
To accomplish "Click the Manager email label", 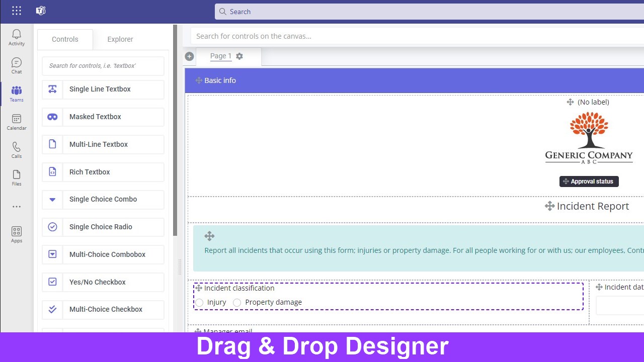I will click(x=228, y=331).
